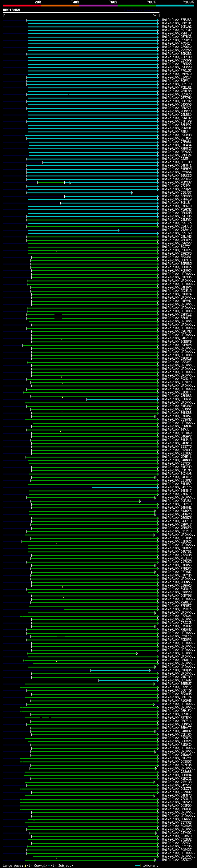Click hit label UniRef100_B7FJS3
197x868 pixels.
tap(177, 20)
